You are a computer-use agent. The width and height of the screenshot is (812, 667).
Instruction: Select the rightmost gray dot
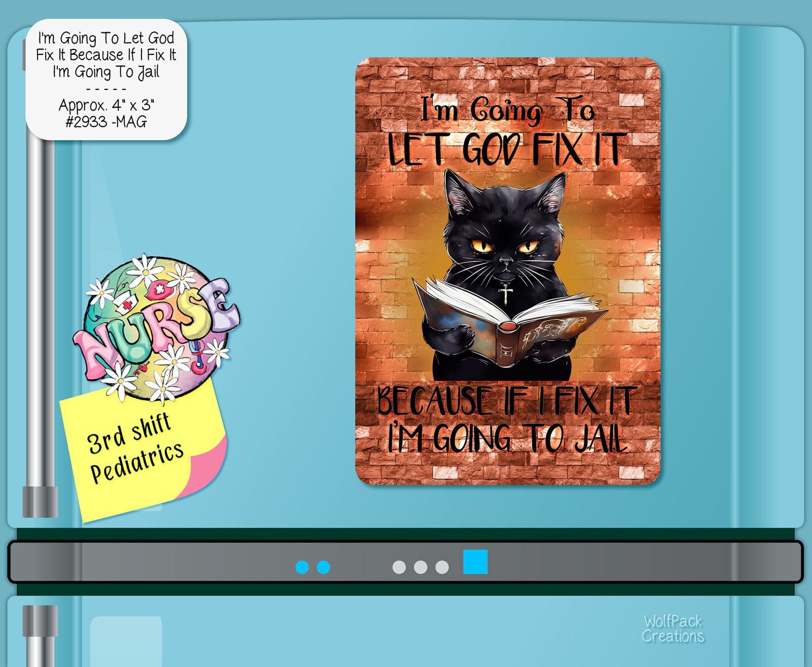point(442,567)
